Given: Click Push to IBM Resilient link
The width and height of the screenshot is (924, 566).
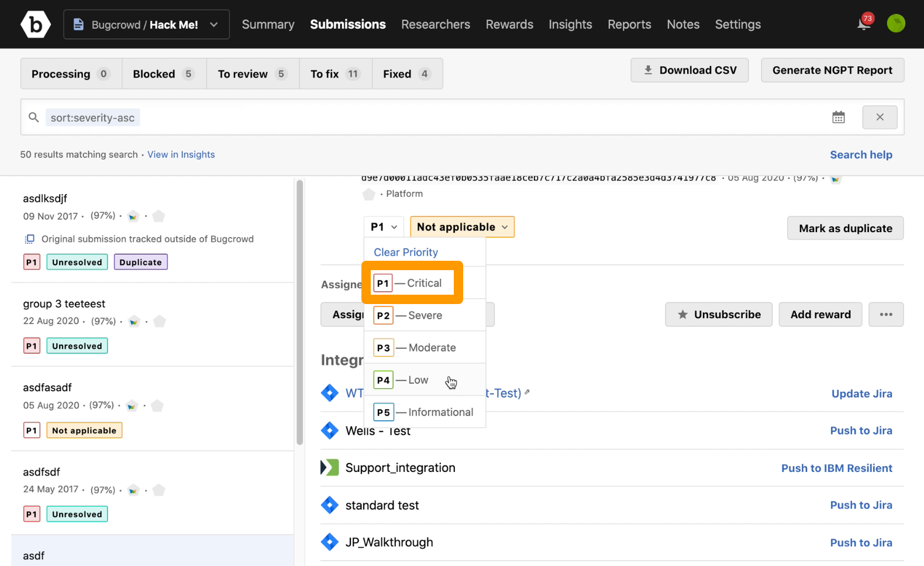Looking at the screenshot, I should pyautogui.click(x=837, y=468).
